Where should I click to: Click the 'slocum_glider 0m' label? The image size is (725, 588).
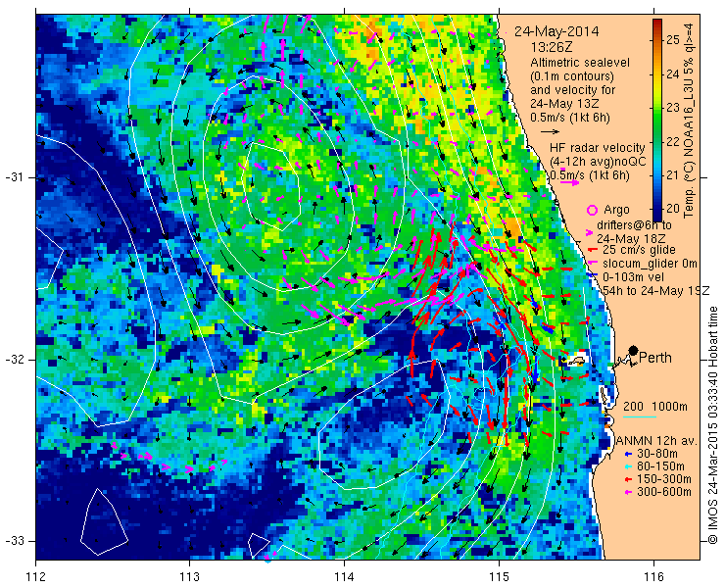[x=650, y=264]
